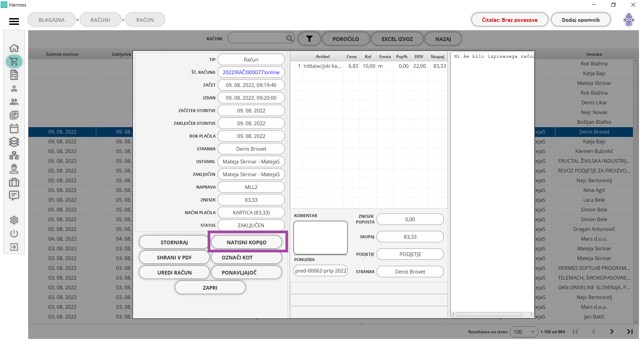Click SHRANI V PDF button

click(x=174, y=257)
